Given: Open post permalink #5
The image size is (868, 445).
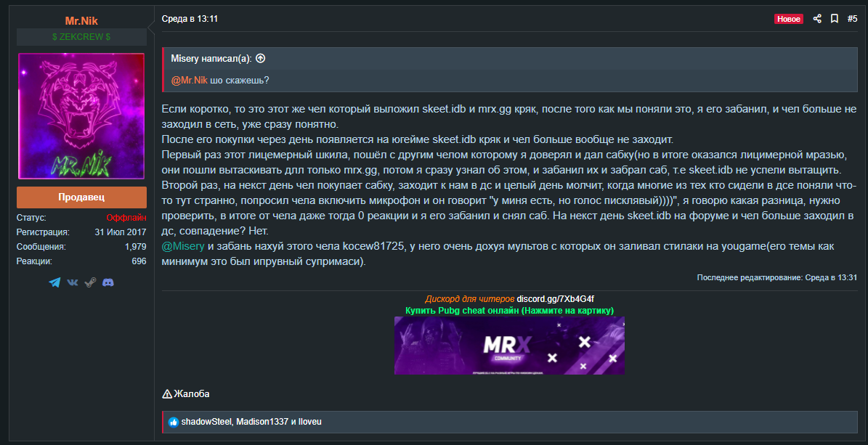Looking at the screenshot, I should click(x=853, y=19).
